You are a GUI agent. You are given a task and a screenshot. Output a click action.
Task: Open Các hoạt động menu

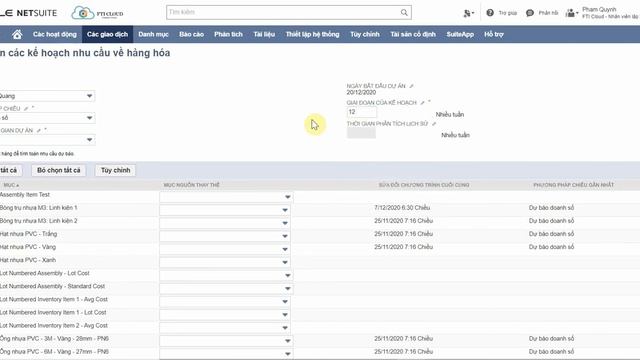tap(55, 34)
